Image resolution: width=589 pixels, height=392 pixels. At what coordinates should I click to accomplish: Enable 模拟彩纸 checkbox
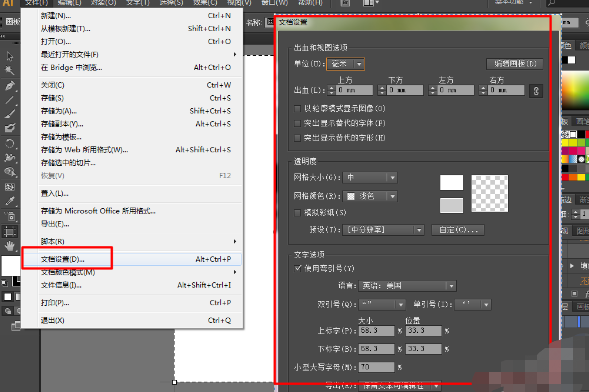298,213
